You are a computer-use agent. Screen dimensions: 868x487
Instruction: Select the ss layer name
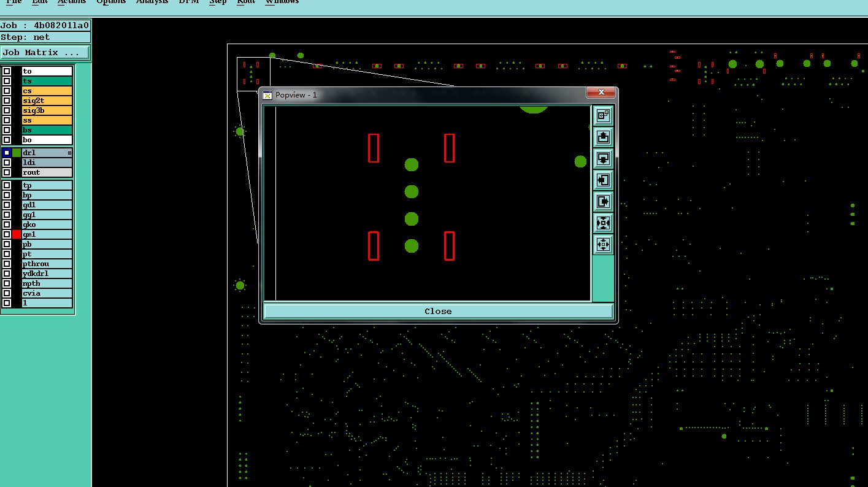[47, 120]
